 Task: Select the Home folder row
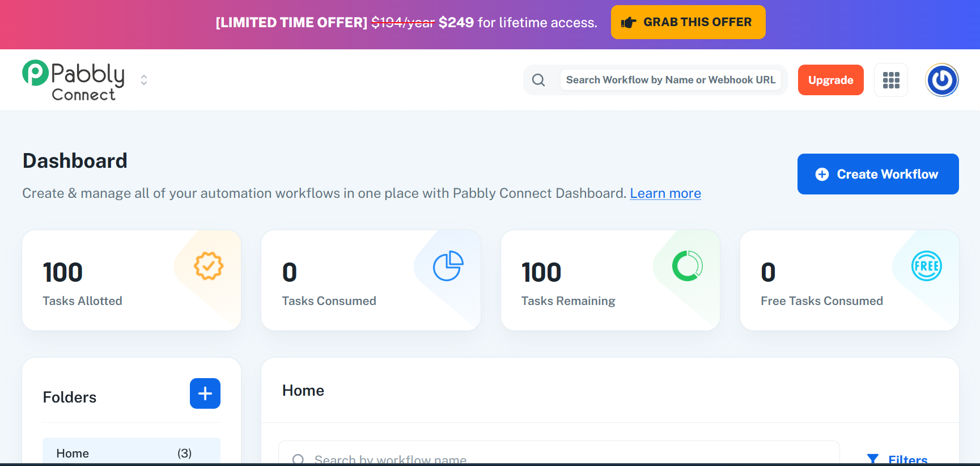point(131,452)
